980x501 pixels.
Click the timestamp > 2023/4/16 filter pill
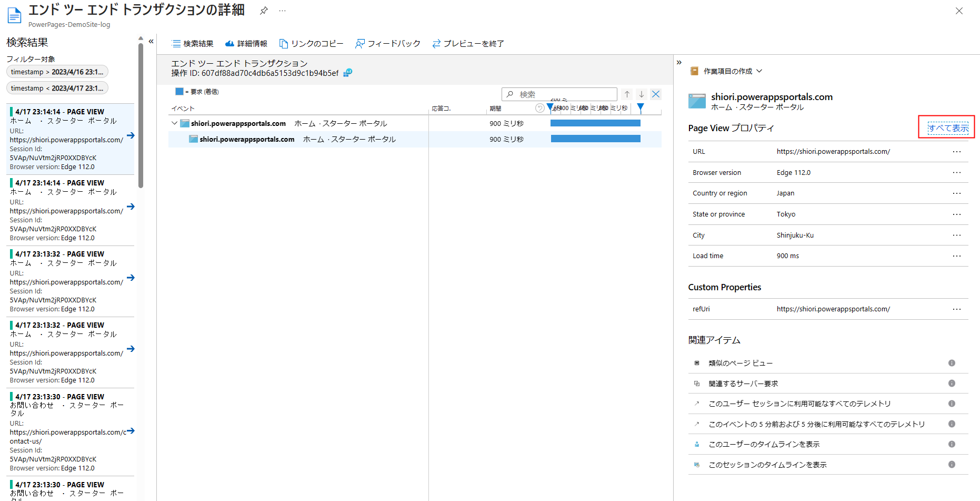point(57,72)
